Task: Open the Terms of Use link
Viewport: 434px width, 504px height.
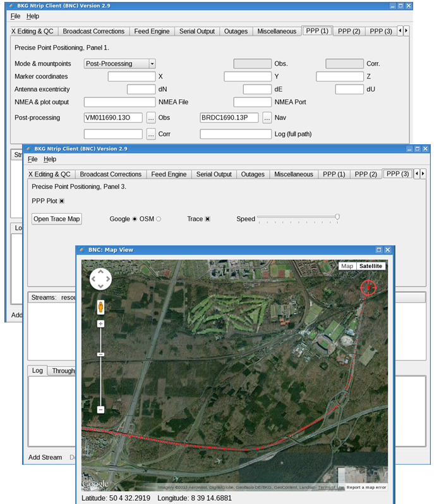Action: click(x=331, y=488)
